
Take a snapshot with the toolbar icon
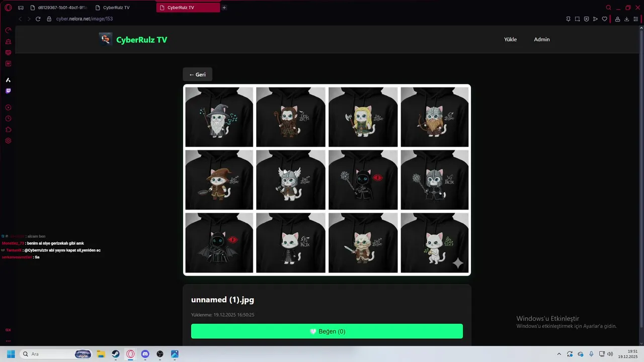click(x=577, y=19)
